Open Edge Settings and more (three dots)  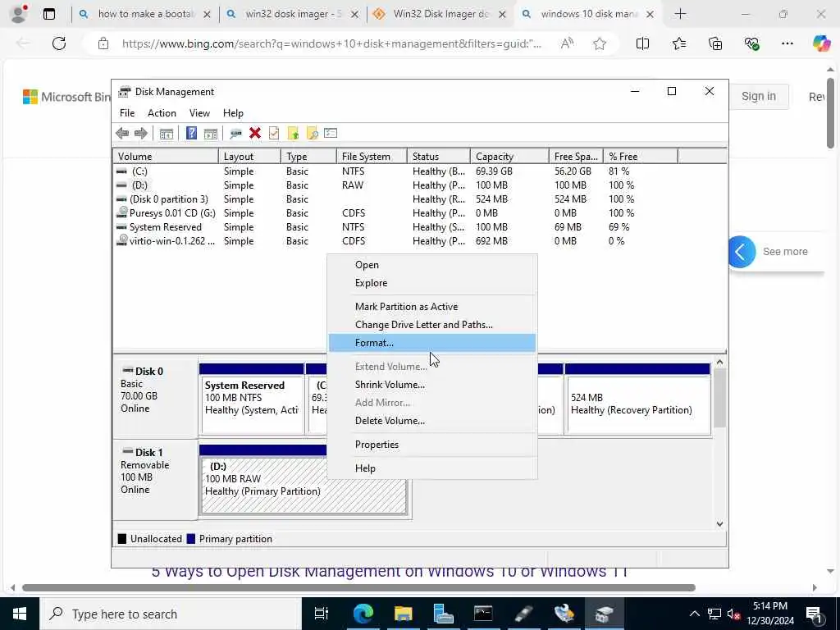click(x=787, y=43)
